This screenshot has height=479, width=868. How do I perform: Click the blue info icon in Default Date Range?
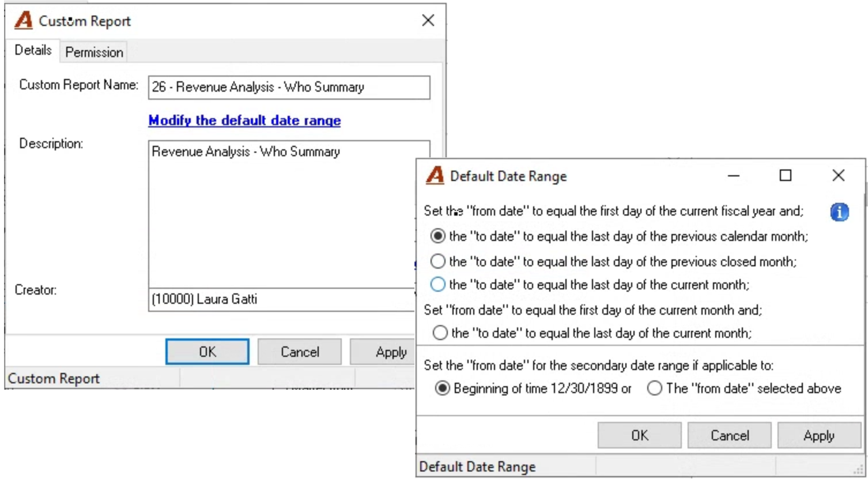839,212
